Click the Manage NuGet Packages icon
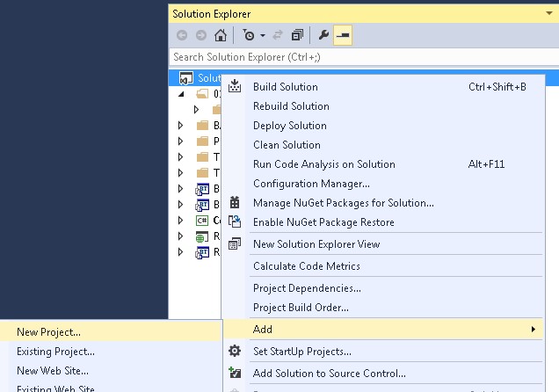559x392 pixels. tap(235, 203)
